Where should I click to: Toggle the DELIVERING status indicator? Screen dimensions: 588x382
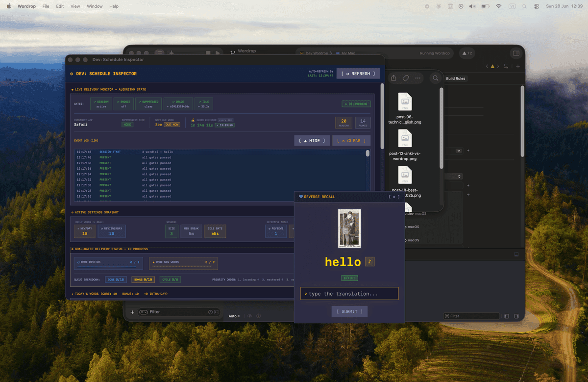(356, 104)
